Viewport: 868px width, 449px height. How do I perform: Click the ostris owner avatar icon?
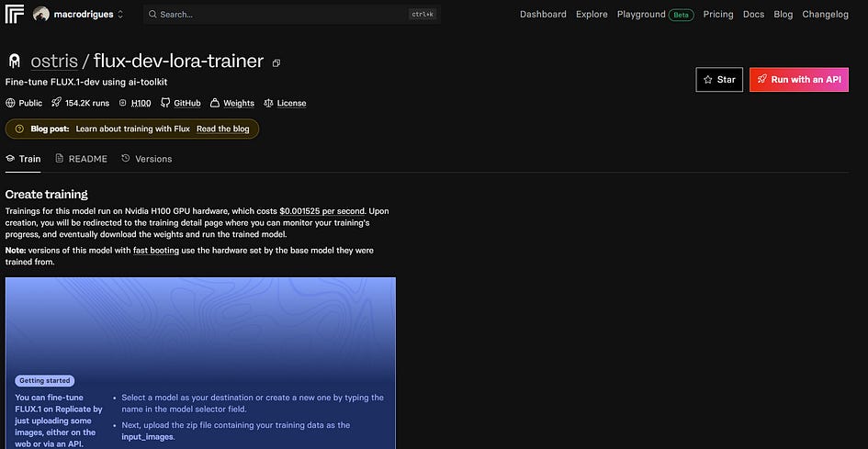pos(15,61)
